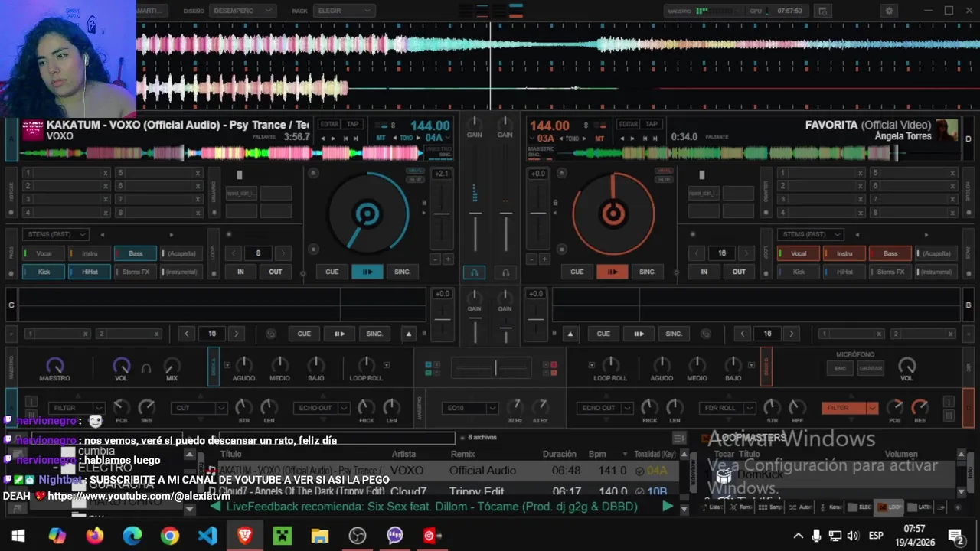Toggle SLIP mode on the right deck
This screenshot has height=551, width=980.
pos(664,178)
